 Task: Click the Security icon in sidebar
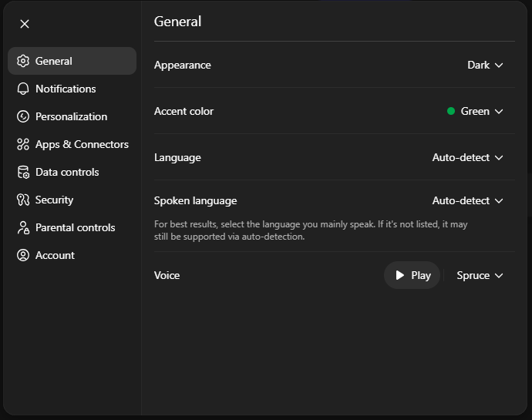(23, 200)
